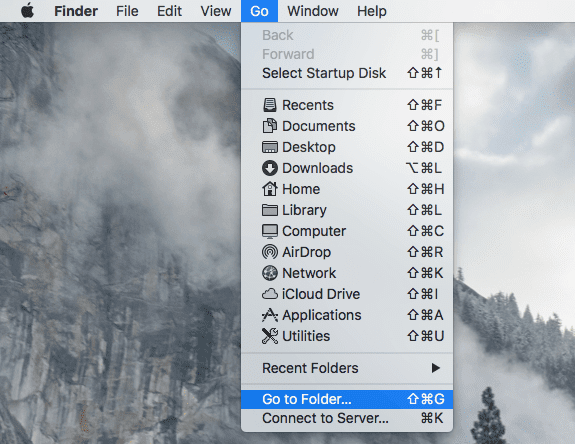This screenshot has width=575, height=444.
Task: Click the Computer monitor icon
Action: [270, 231]
